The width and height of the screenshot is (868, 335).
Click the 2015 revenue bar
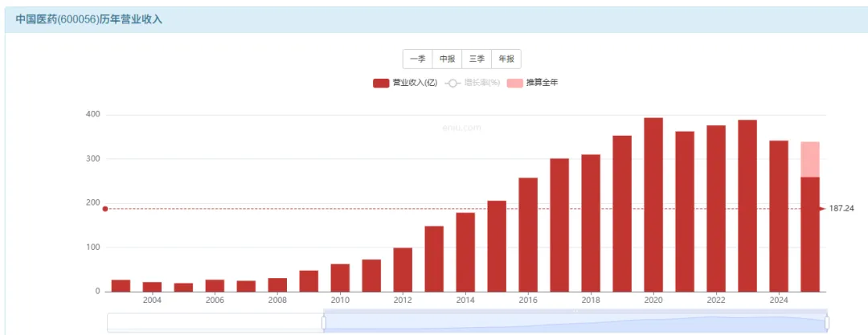[497, 247]
